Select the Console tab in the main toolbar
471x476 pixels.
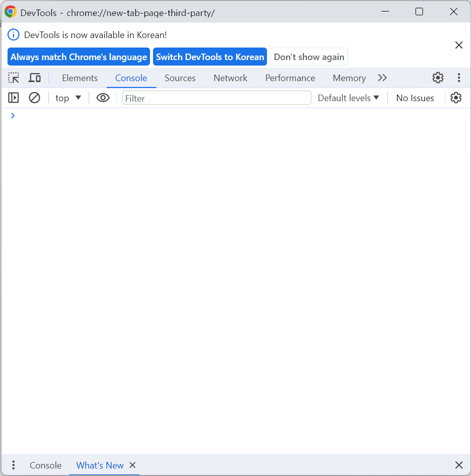click(131, 78)
